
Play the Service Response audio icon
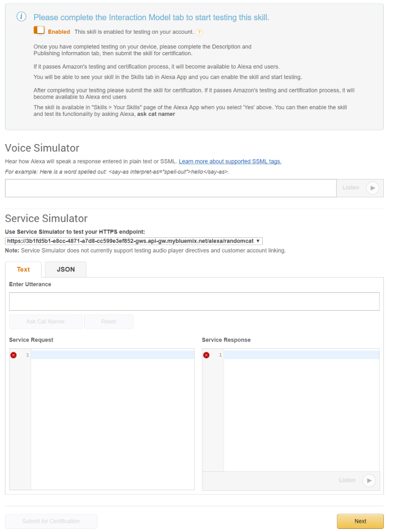pyautogui.click(x=369, y=481)
